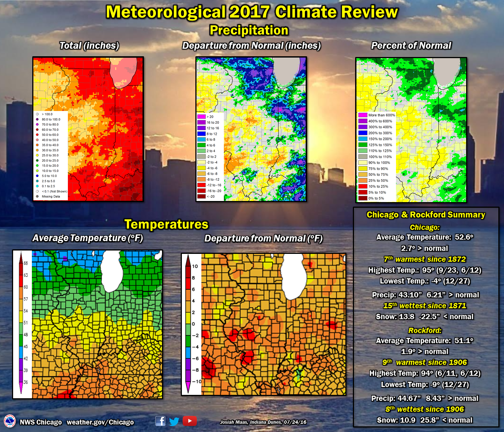Click the '> 100.0' legend dot

[37, 114]
